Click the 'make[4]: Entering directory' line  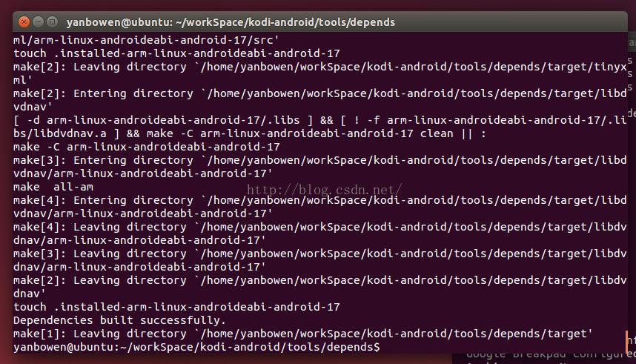click(x=320, y=200)
